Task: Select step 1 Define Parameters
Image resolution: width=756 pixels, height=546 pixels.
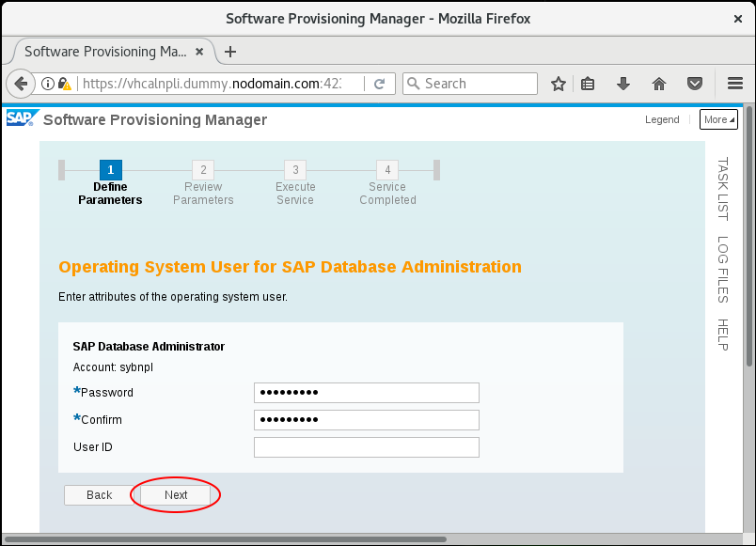Action: (x=110, y=183)
